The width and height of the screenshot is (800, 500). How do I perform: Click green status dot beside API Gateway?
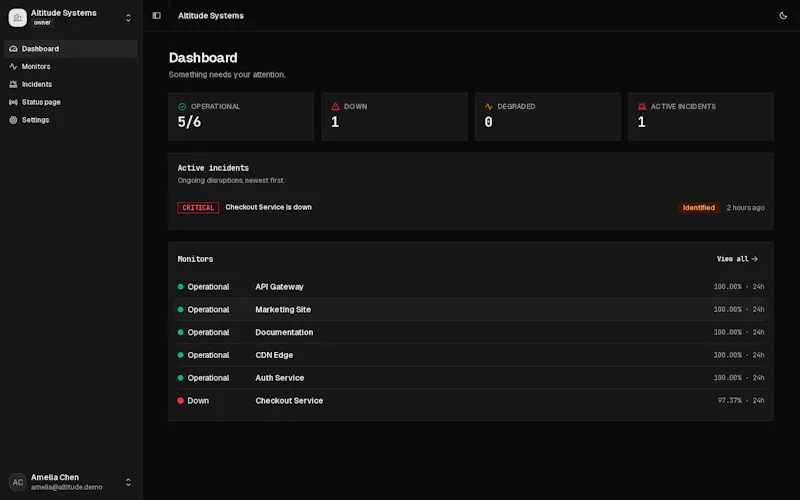[x=181, y=287]
